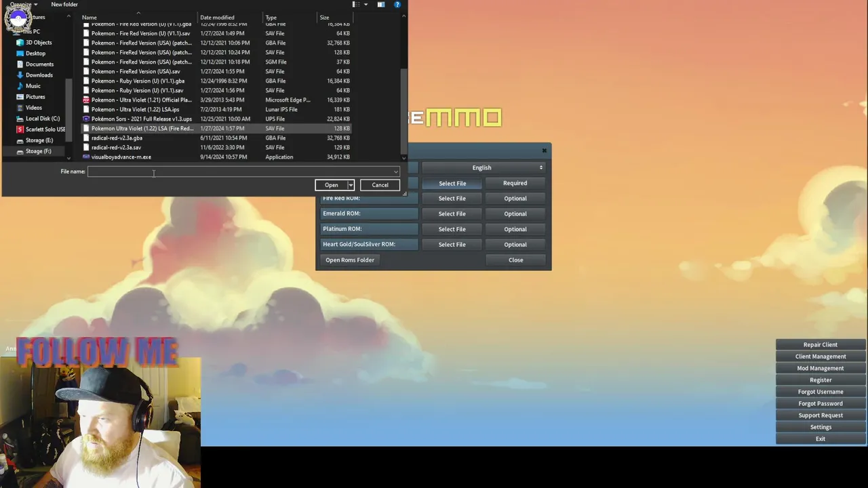Image resolution: width=868 pixels, height=488 pixels.
Task: Click the radical-red-v2.3a.sav file icon
Action: (x=86, y=147)
